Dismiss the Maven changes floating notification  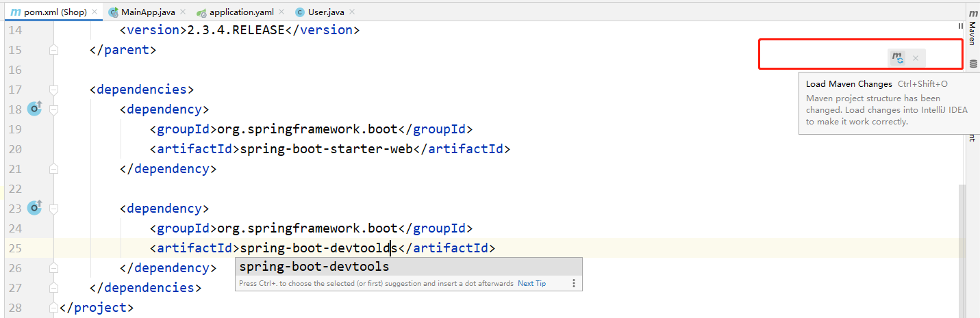click(916, 58)
